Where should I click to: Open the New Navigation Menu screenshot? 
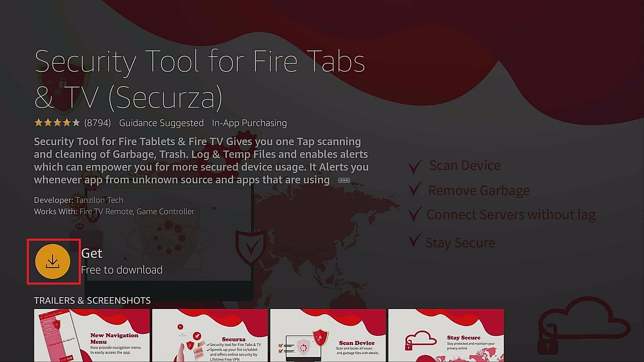[92, 335]
